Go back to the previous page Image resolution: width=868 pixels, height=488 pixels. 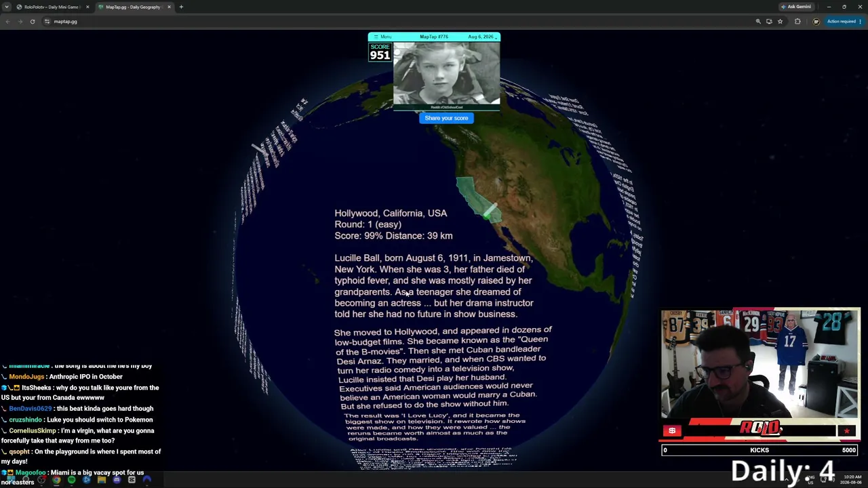click(7, 22)
